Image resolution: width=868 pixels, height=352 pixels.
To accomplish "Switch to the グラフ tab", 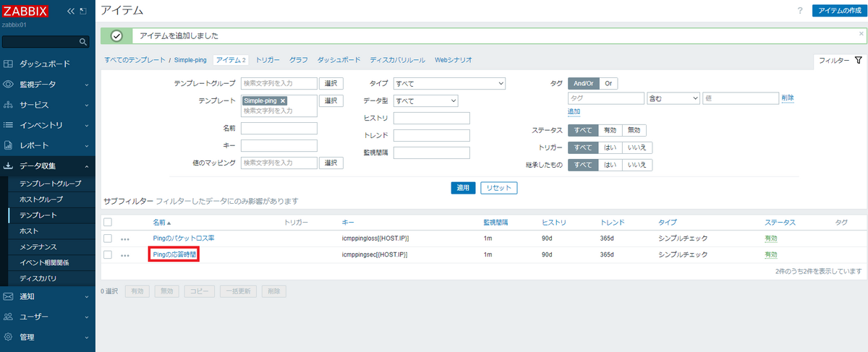I will [x=298, y=60].
